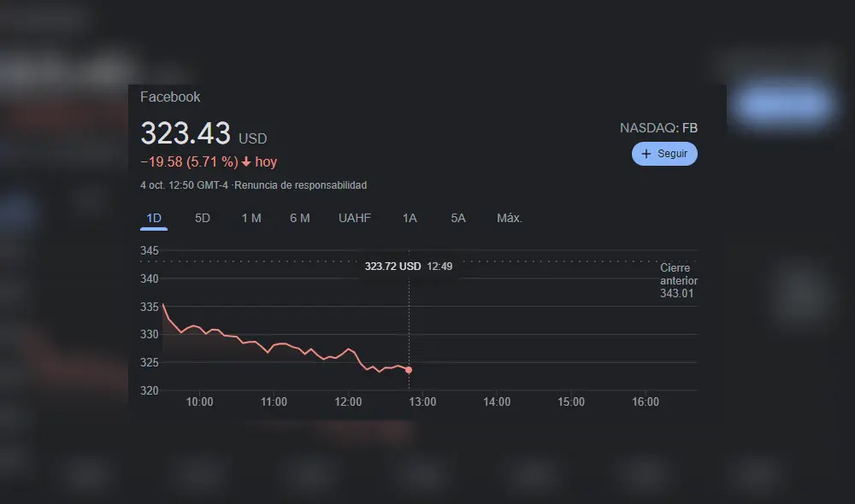Screen dimensions: 855x504
Task: Click the Cierre anterior 343.01 label
Action: [678, 280]
